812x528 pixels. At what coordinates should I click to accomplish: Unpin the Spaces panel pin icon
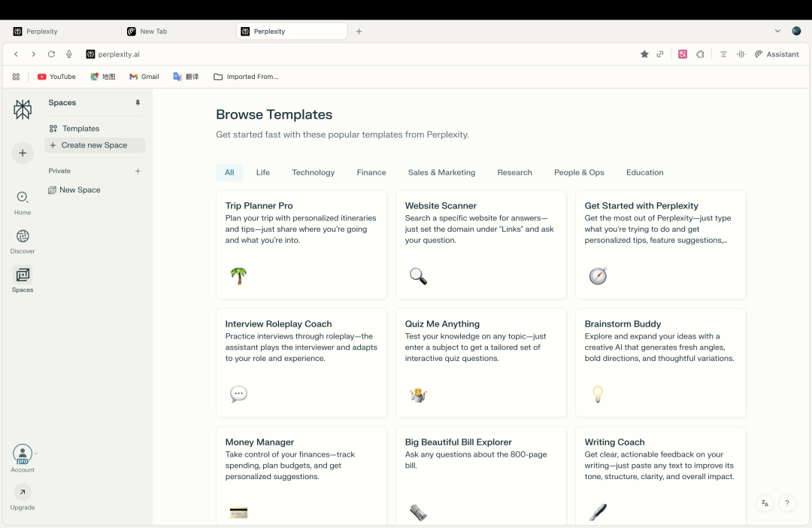click(138, 102)
